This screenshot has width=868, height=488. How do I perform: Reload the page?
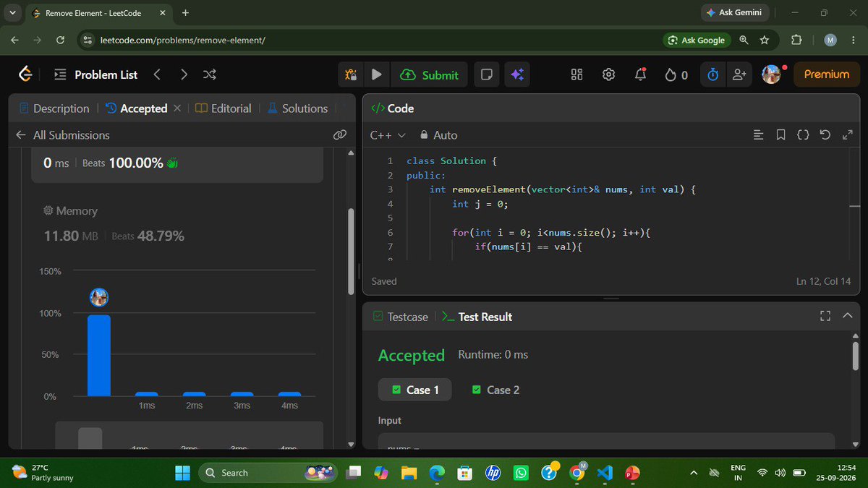pyautogui.click(x=60, y=40)
